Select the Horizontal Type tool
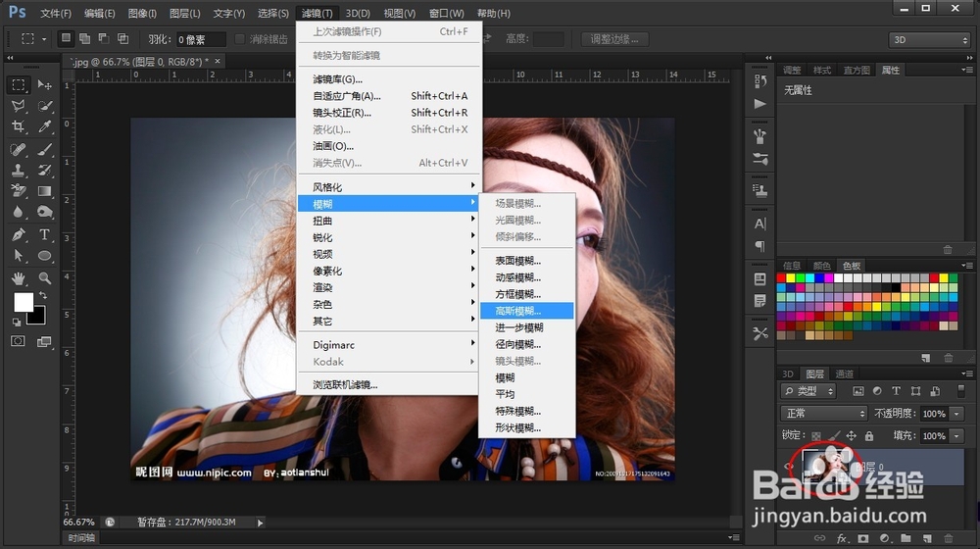 44,234
